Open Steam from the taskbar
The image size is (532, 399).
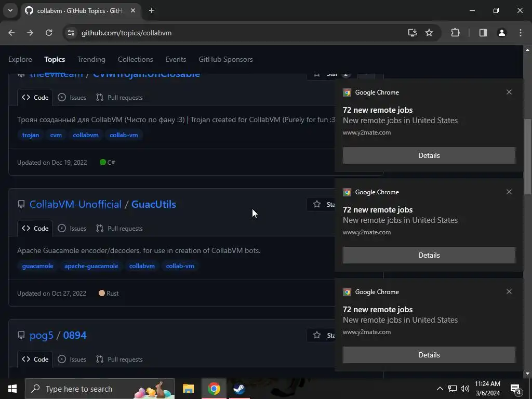239,389
